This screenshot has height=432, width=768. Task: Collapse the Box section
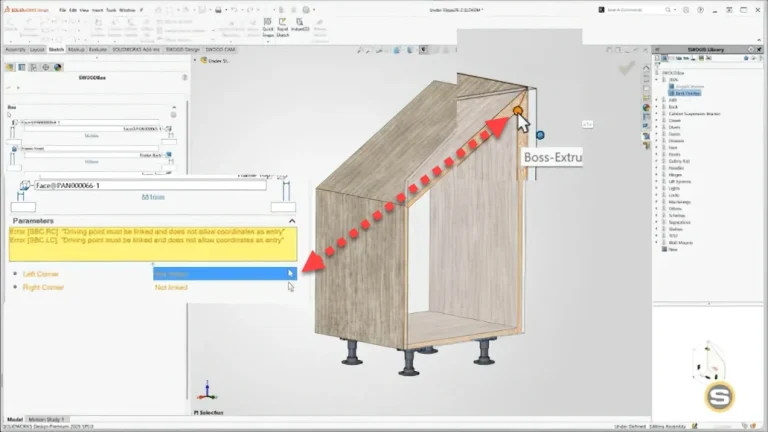174,107
